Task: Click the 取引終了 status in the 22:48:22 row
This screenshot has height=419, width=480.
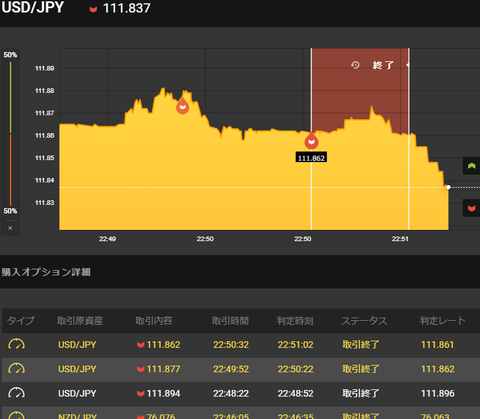Action: click(361, 393)
